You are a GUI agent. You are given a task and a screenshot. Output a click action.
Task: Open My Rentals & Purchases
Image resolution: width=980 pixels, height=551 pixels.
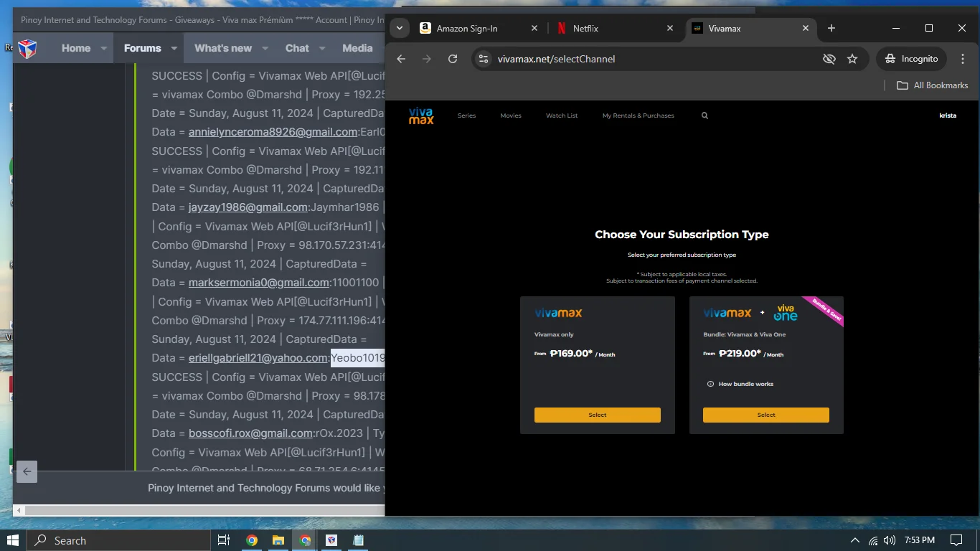(639, 116)
